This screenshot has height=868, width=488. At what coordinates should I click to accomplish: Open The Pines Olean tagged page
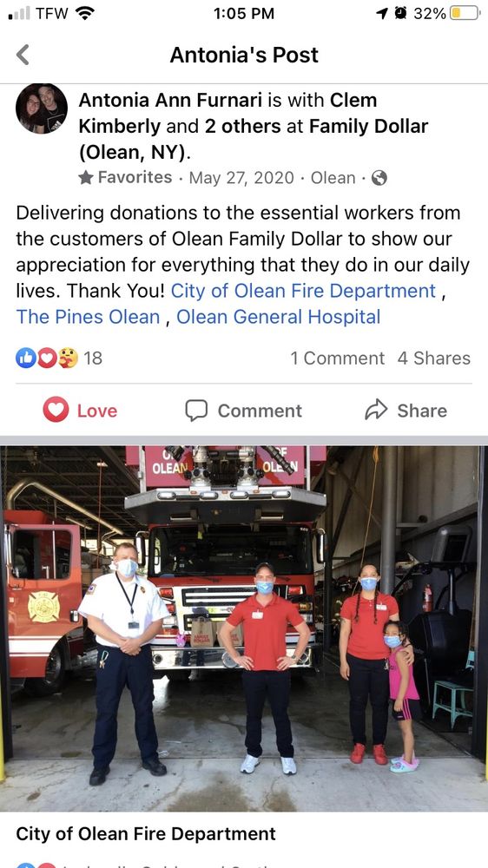point(88,317)
